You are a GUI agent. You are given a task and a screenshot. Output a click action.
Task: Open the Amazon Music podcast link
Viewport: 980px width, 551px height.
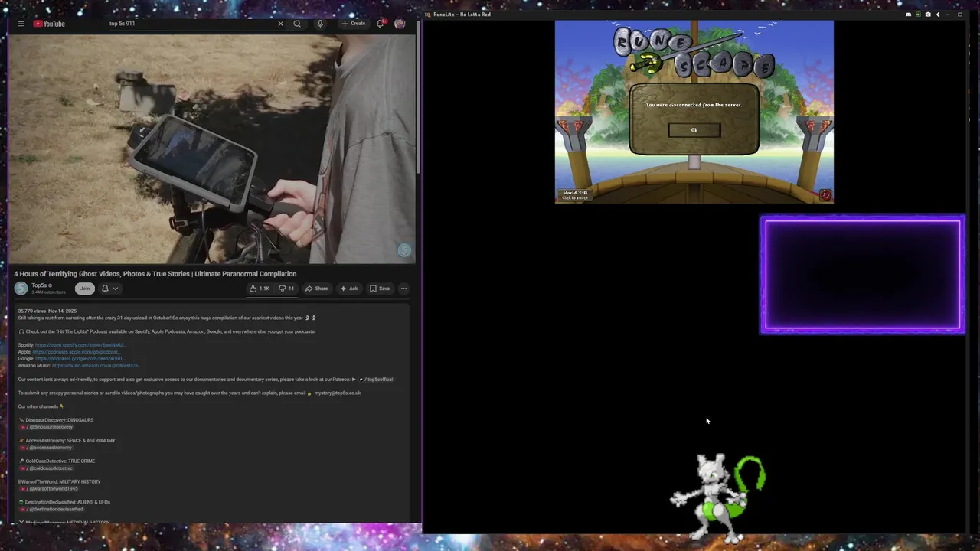tap(96, 366)
